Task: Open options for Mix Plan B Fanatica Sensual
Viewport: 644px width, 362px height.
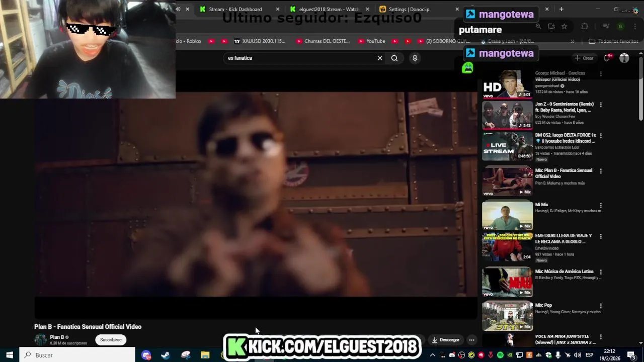Action: (x=601, y=171)
